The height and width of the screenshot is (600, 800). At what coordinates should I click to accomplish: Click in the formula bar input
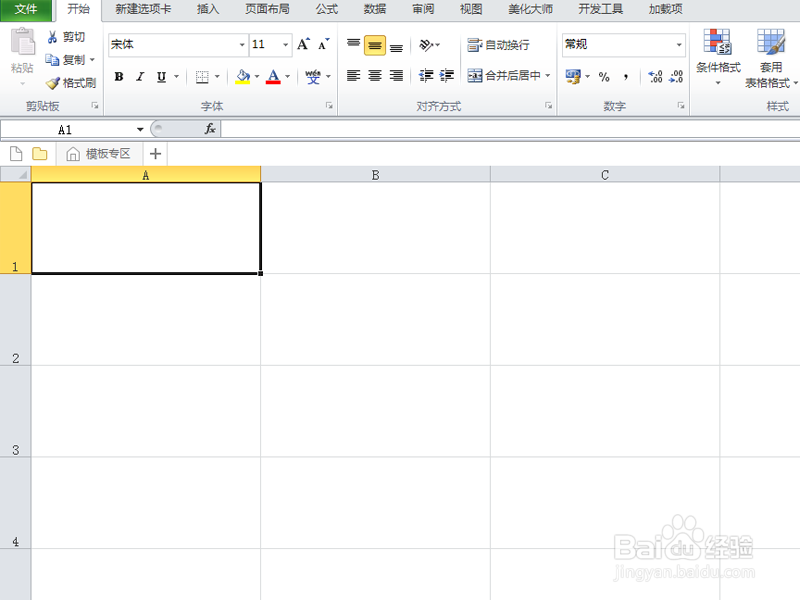[x=510, y=129]
